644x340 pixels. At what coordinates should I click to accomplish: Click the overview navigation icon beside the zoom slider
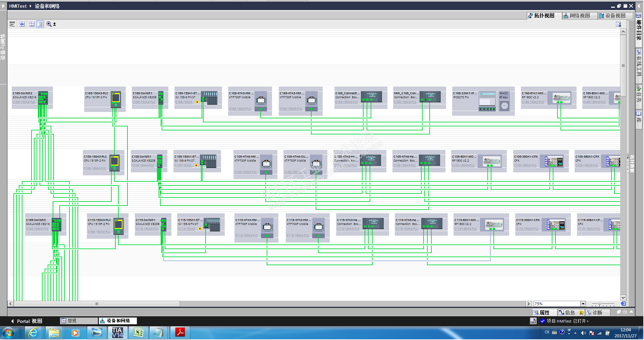click(623, 304)
